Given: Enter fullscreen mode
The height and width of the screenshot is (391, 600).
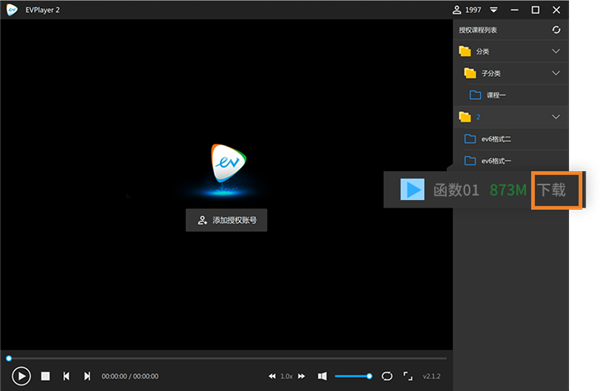Looking at the screenshot, I should point(408,376).
